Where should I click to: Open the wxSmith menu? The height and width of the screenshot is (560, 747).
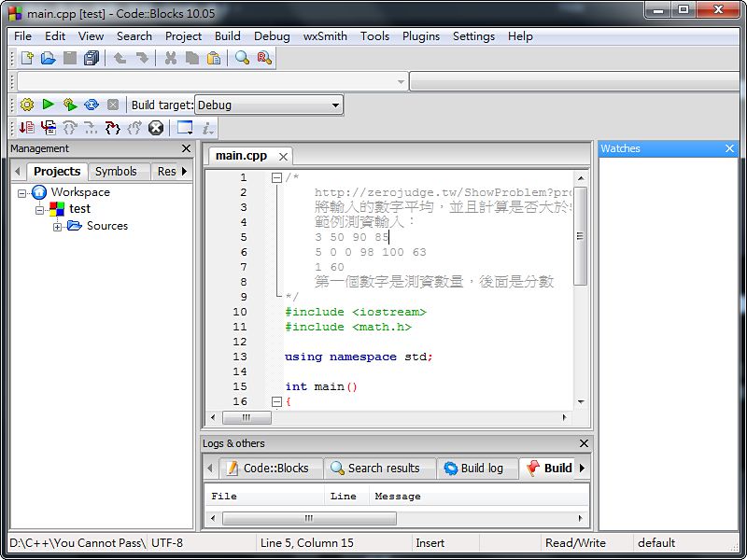point(325,36)
